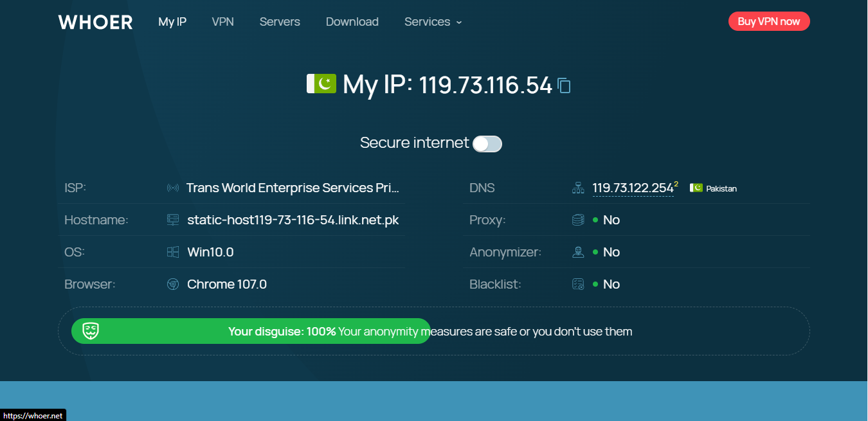Click the ISP signal broadcast icon

coord(172,188)
